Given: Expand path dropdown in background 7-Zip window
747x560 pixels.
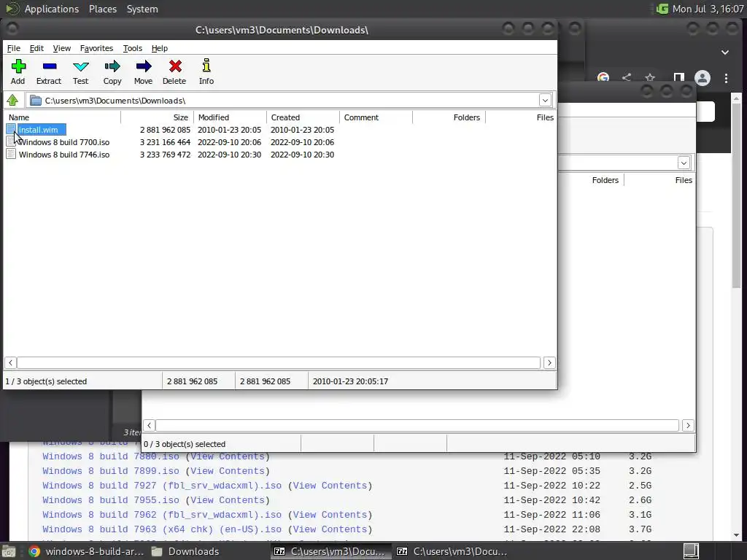Looking at the screenshot, I should point(684,163).
